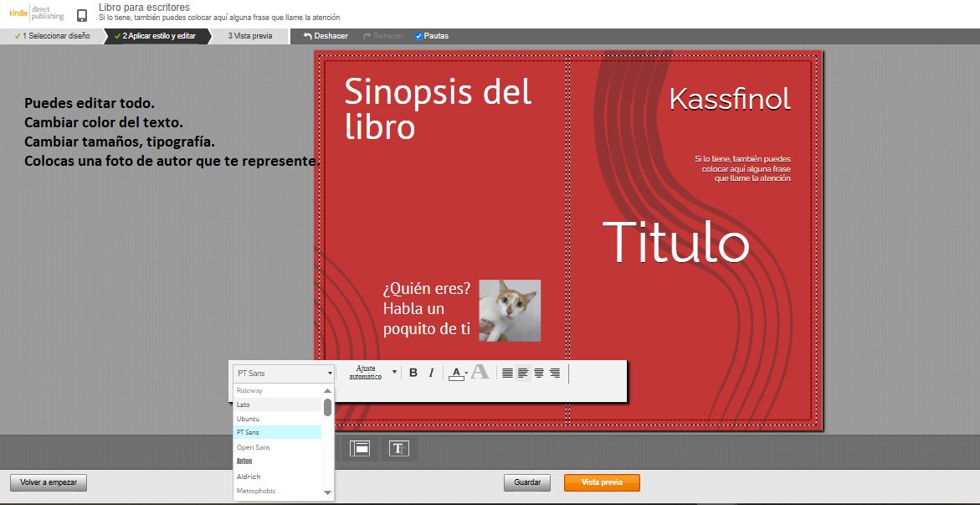Image resolution: width=980 pixels, height=505 pixels.
Task: Align selected text to the right
Action: click(x=554, y=373)
